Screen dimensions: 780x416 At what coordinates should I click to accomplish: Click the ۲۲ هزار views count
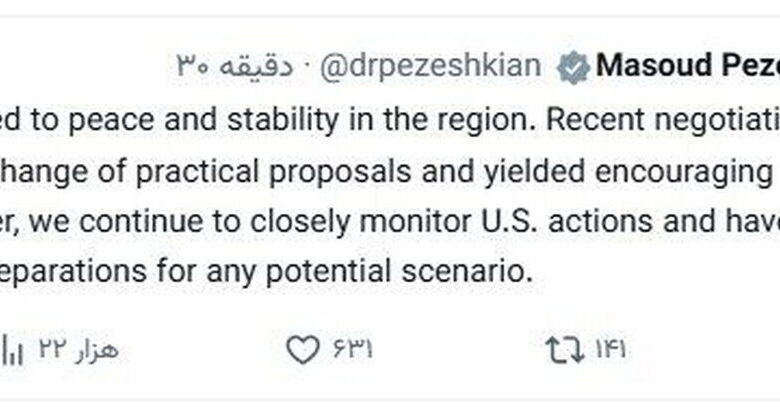pos(62,350)
